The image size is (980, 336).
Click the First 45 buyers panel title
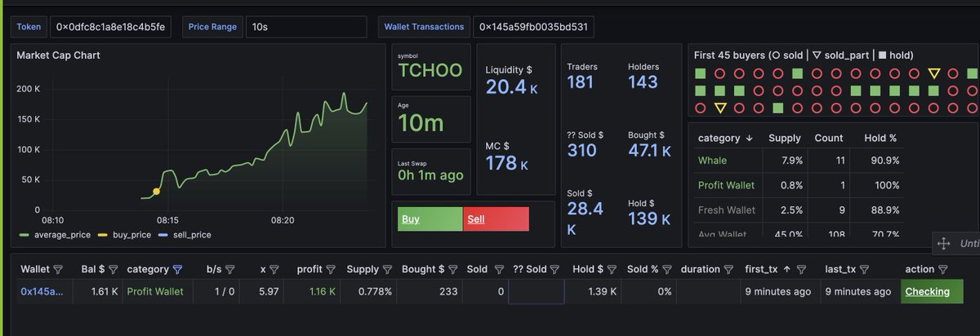point(804,55)
